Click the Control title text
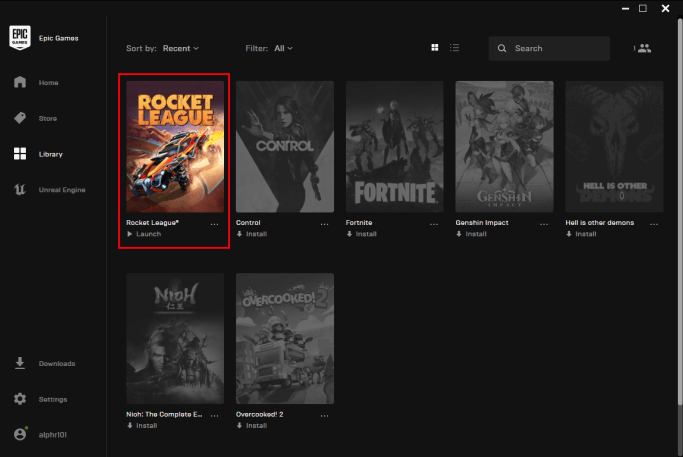Image resolution: width=683 pixels, height=457 pixels. (x=248, y=223)
